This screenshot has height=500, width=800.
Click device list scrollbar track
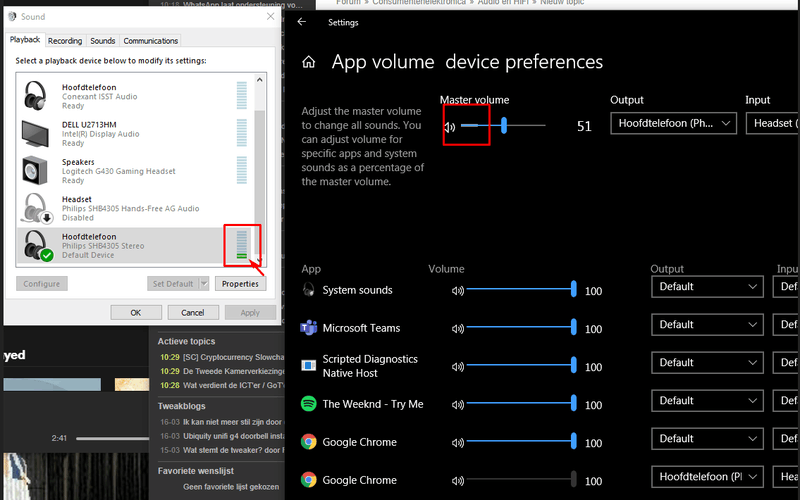[x=259, y=168]
